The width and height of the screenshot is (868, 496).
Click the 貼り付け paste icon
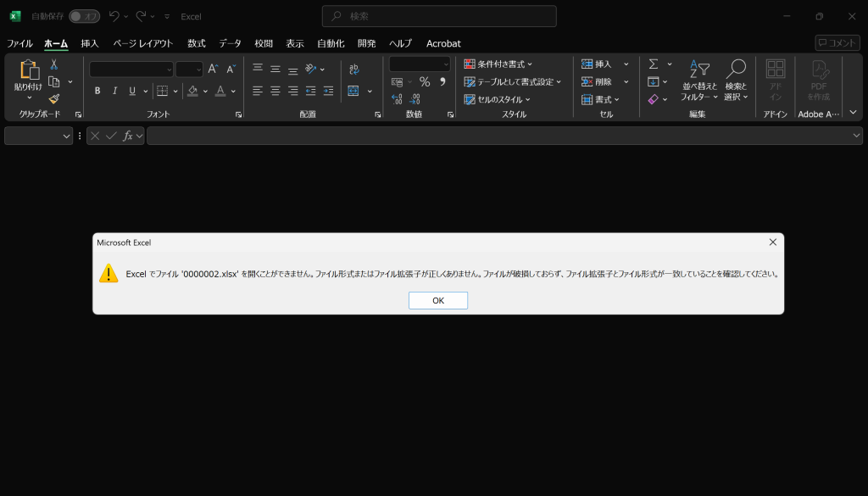tap(28, 70)
